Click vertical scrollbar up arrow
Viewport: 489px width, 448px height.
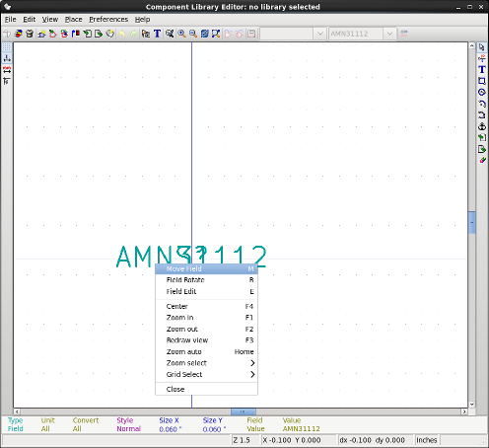(x=472, y=45)
